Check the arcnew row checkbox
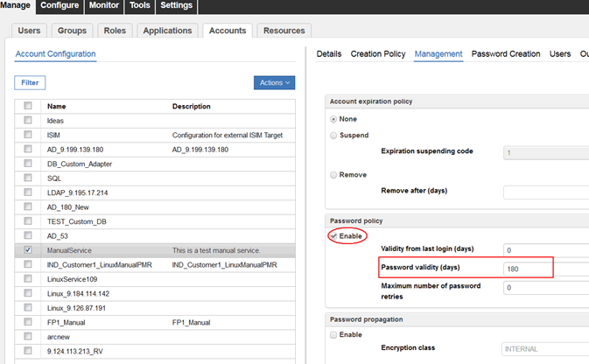The height and width of the screenshot is (364, 589). pos(28,336)
